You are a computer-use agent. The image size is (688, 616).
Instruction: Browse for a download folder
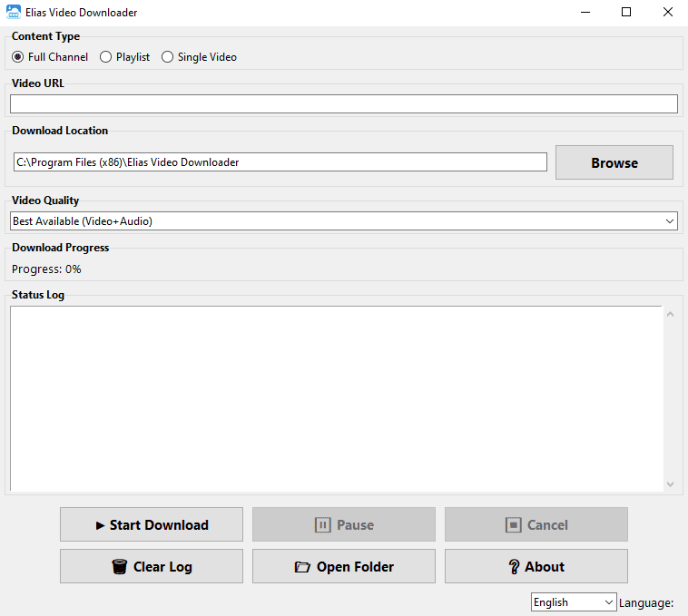coord(614,162)
